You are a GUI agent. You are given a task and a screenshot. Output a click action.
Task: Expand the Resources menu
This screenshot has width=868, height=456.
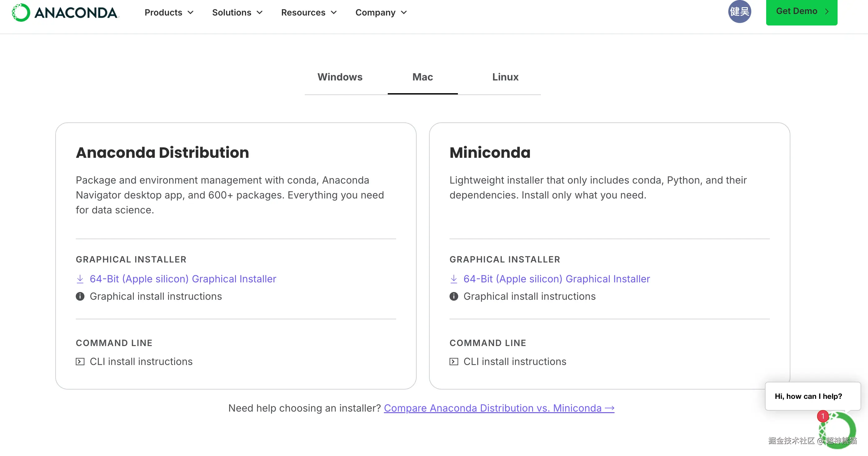tap(309, 12)
